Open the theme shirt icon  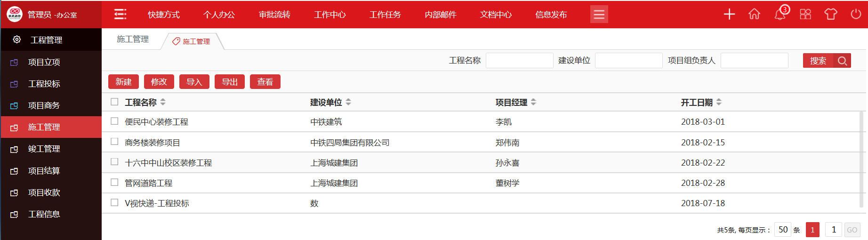[830, 14]
